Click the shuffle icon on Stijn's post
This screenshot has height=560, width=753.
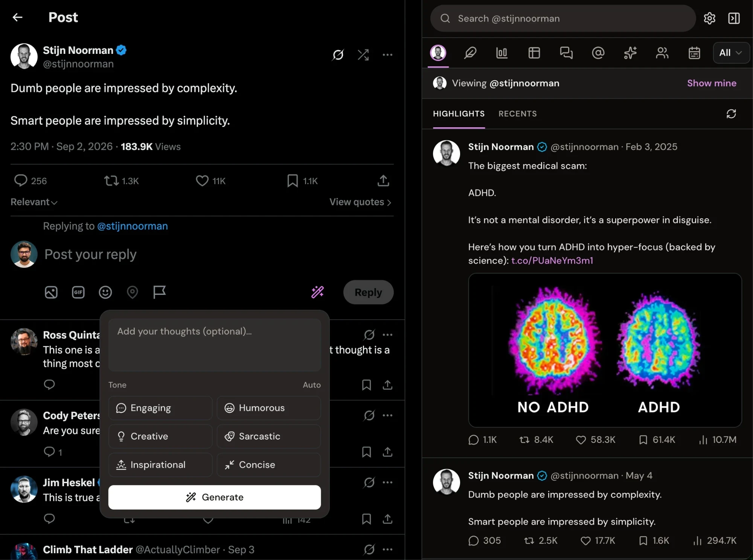coord(363,55)
